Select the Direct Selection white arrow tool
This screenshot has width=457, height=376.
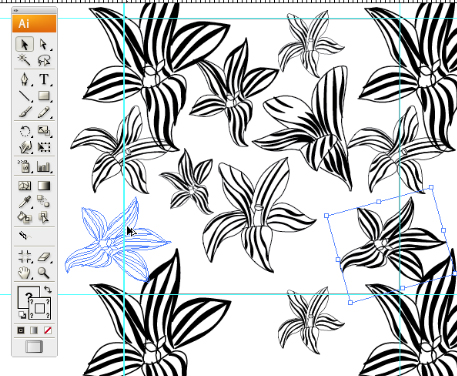point(44,44)
